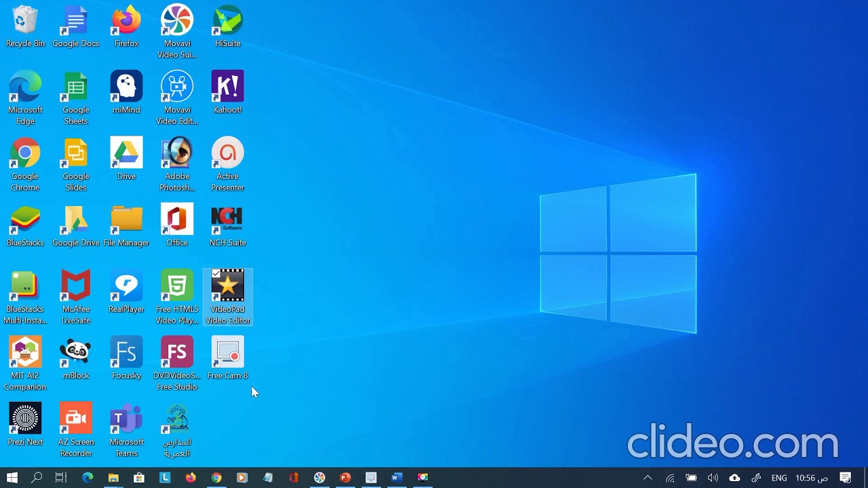Click the colorful camera recorder taskbar icon
This screenshot has height=488, width=868.
click(x=422, y=478)
